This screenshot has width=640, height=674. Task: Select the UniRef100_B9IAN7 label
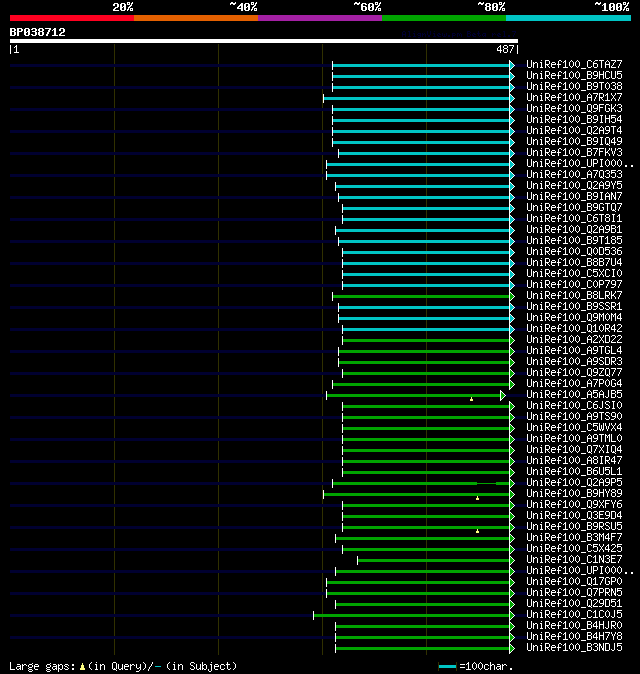tap(574, 196)
